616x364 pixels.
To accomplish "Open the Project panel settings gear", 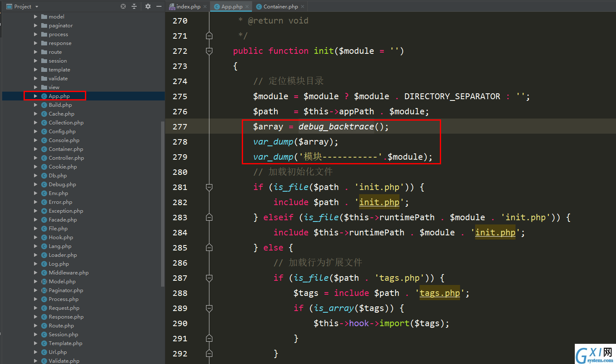I will pyautogui.click(x=148, y=6).
